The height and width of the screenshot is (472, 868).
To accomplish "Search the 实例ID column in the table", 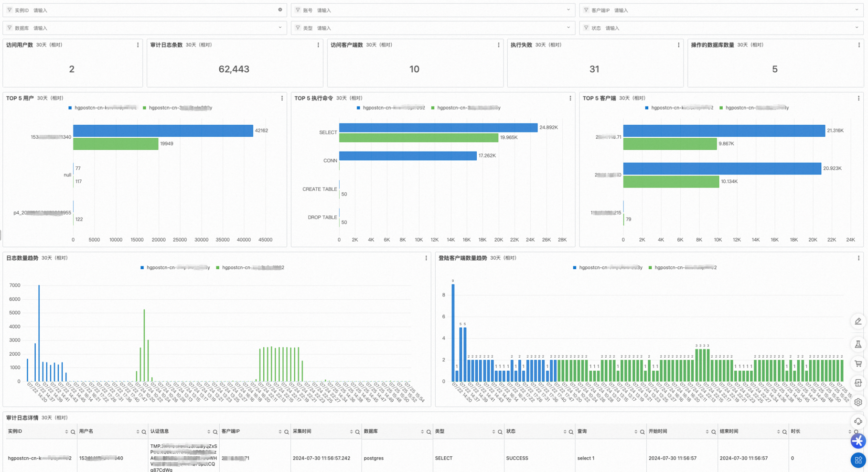I will click(73, 432).
